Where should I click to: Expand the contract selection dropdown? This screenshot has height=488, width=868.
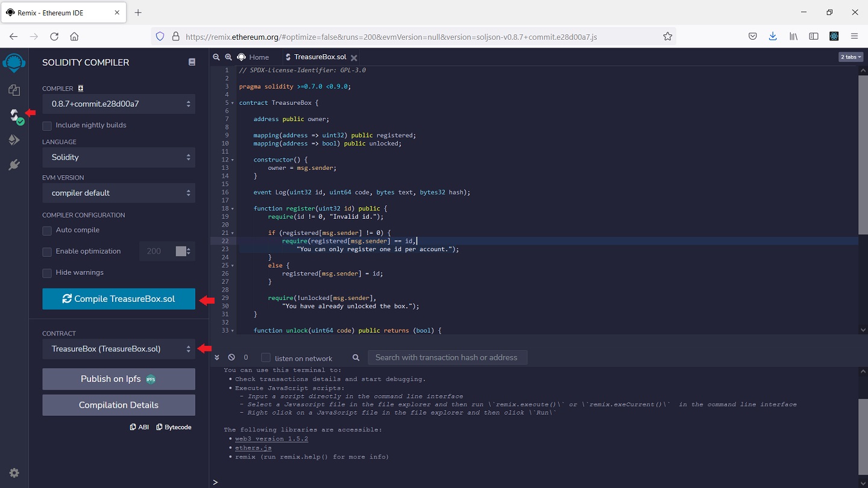pos(119,349)
